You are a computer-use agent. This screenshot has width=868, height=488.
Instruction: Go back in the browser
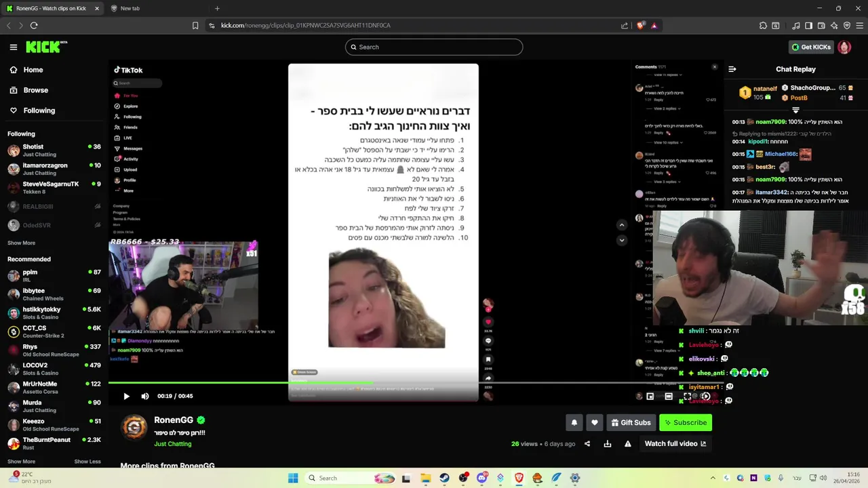9,25
